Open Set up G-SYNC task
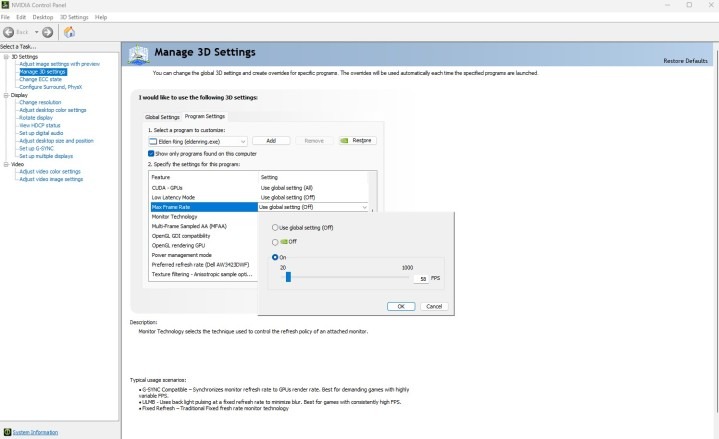Viewport: 719px width, 439px height. [x=36, y=148]
